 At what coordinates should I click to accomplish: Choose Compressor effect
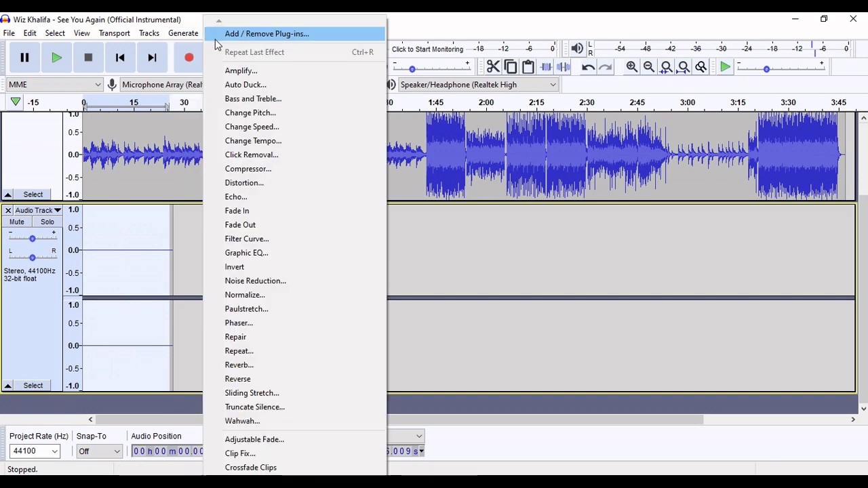pos(295,169)
